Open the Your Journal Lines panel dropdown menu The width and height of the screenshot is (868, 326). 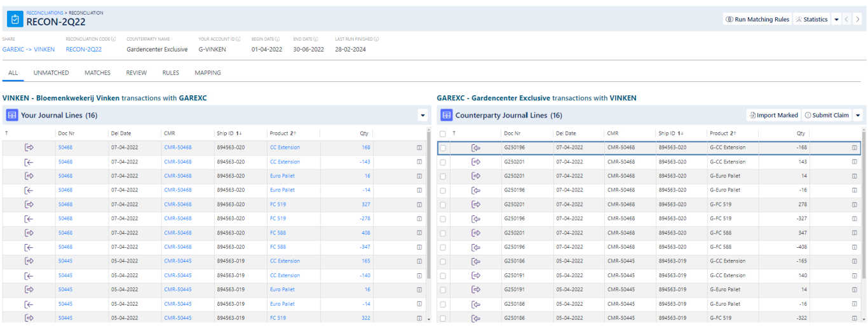pos(423,115)
